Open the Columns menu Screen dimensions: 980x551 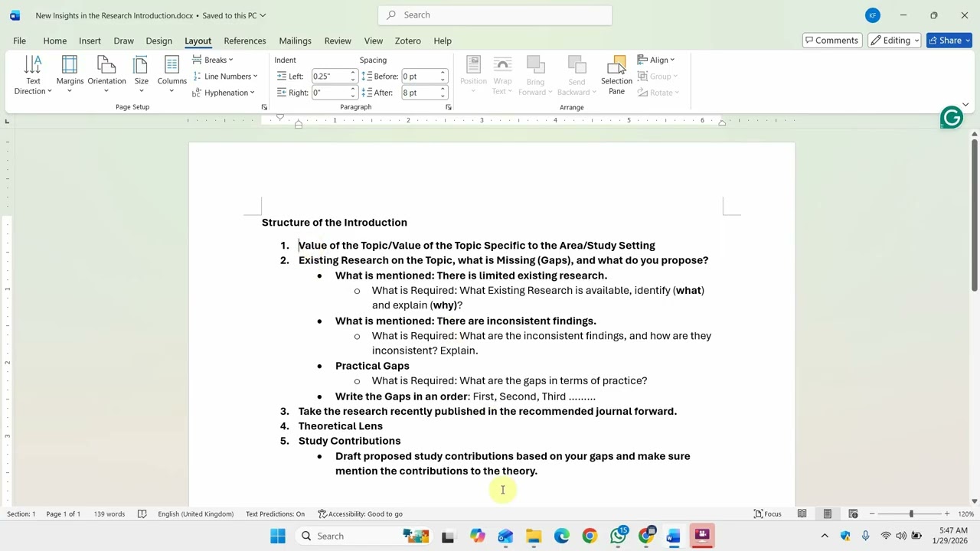[x=171, y=76]
